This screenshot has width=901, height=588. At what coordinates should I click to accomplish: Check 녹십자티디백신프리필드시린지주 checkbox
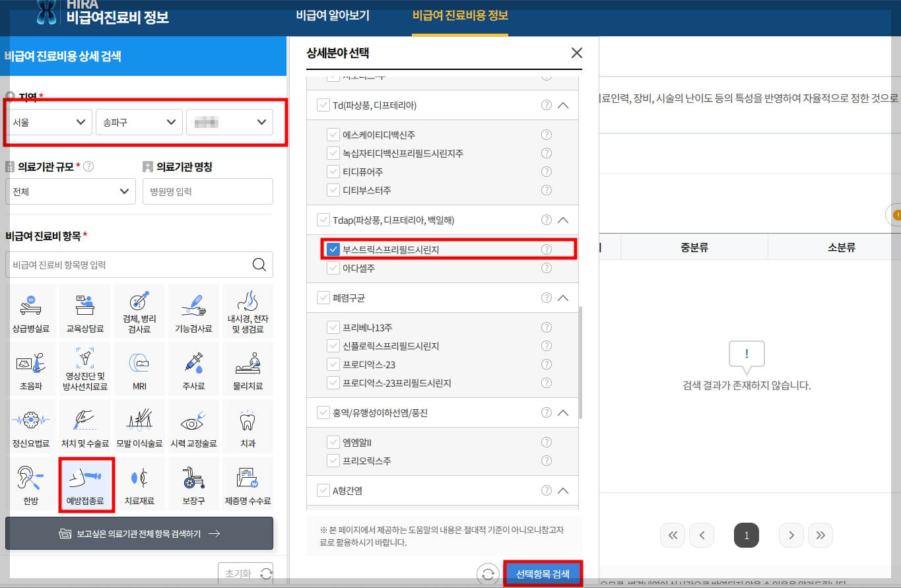click(333, 153)
